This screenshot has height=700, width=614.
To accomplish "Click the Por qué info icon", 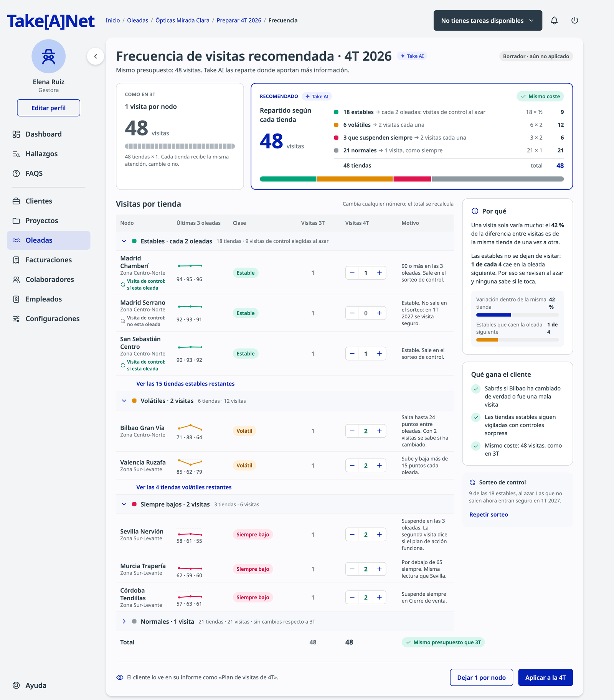I will pos(475,211).
